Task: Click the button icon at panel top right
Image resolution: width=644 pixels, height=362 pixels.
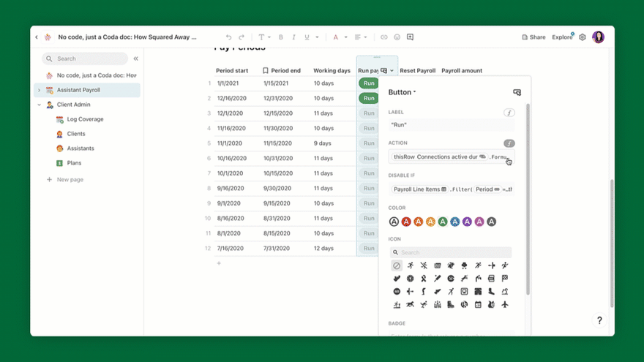Action: (517, 92)
